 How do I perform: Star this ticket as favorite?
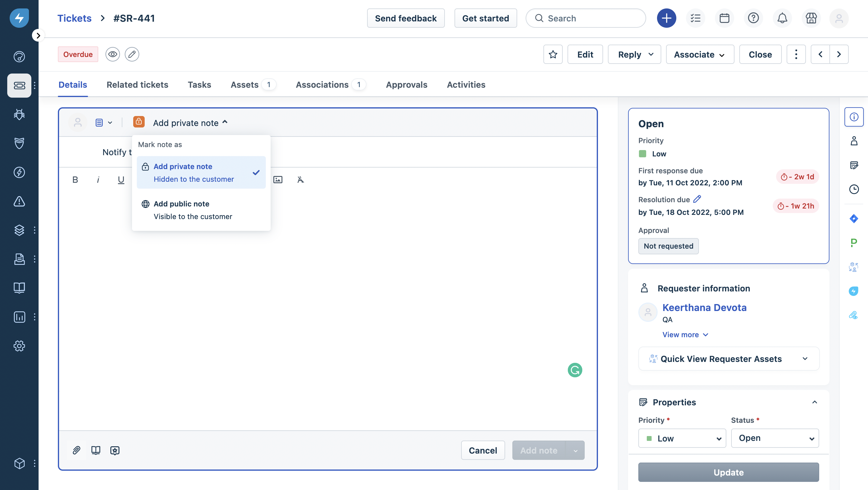(553, 54)
